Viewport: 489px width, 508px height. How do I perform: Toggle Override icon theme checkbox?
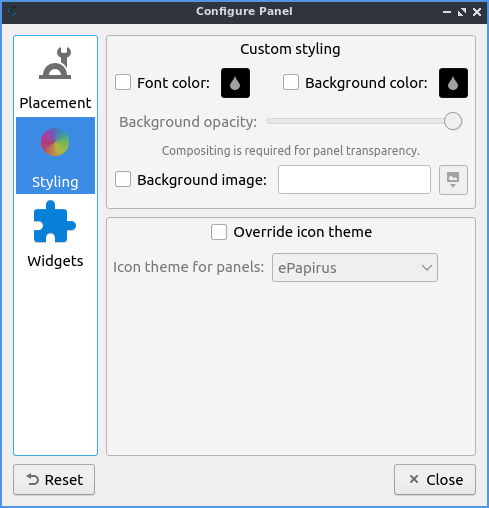[219, 232]
